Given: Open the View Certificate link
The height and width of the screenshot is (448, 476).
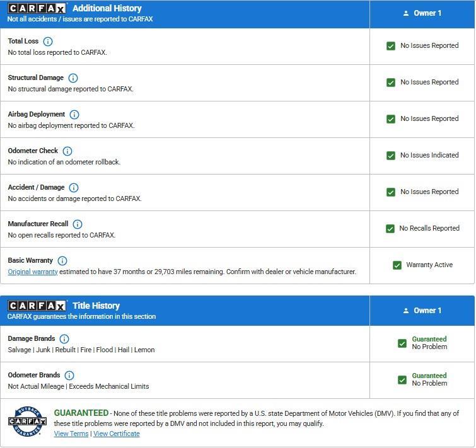Looking at the screenshot, I should 117,434.
